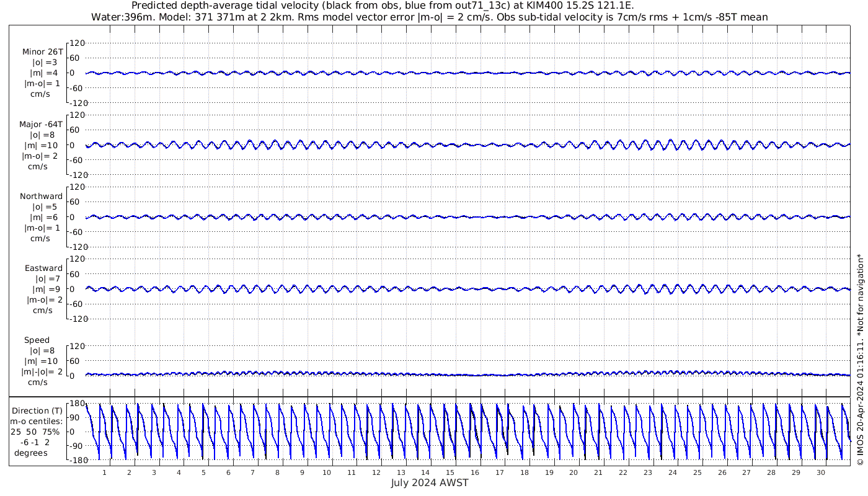
Task: Click the "-6 -1 2" centile values
Action: 36,442
